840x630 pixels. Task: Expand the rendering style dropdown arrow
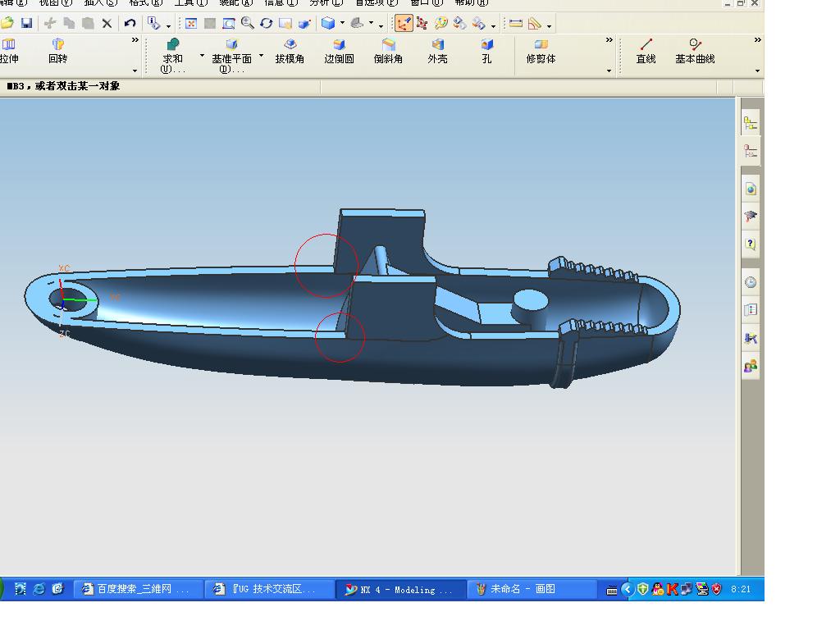point(342,23)
